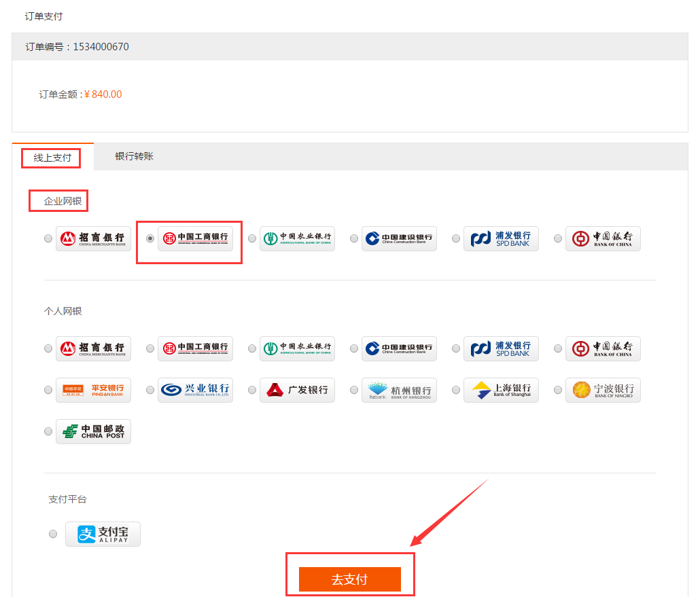Choose the Bank of Hangzhou logo

(x=399, y=390)
